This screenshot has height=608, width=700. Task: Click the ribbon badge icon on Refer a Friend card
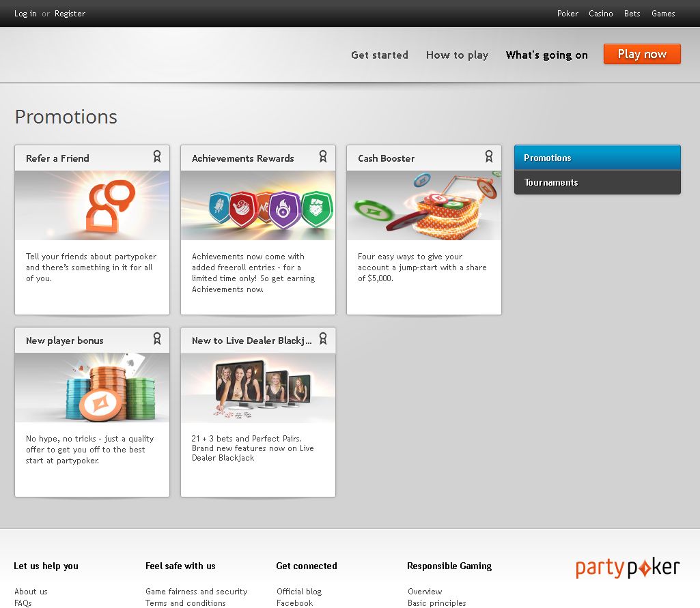point(157,156)
